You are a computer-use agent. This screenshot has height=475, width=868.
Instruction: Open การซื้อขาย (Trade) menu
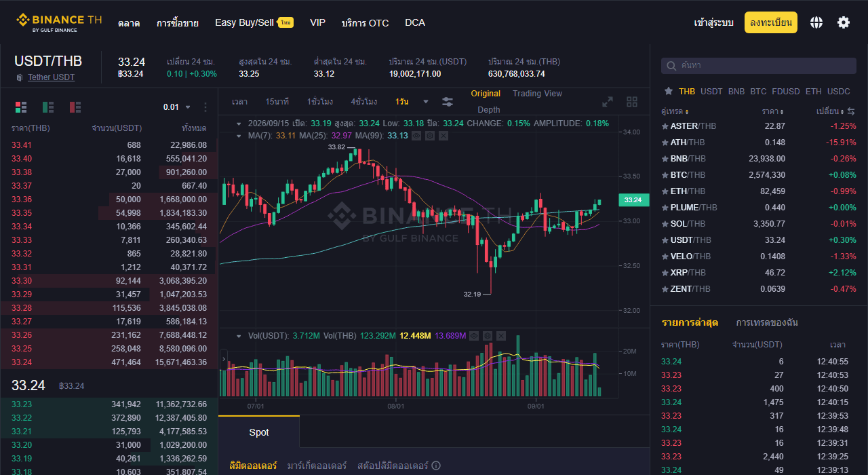click(178, 23)
